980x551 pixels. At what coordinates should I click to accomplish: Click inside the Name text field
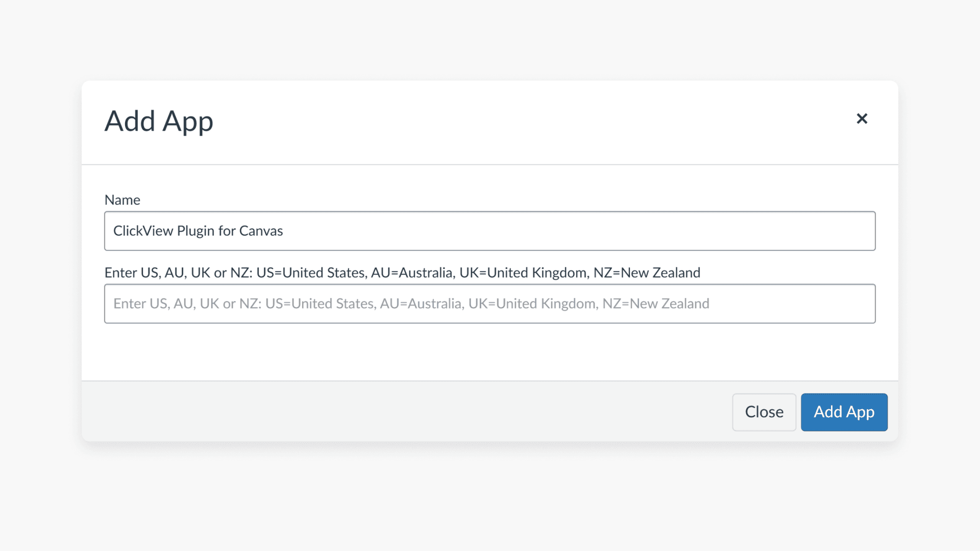point(489,231)
